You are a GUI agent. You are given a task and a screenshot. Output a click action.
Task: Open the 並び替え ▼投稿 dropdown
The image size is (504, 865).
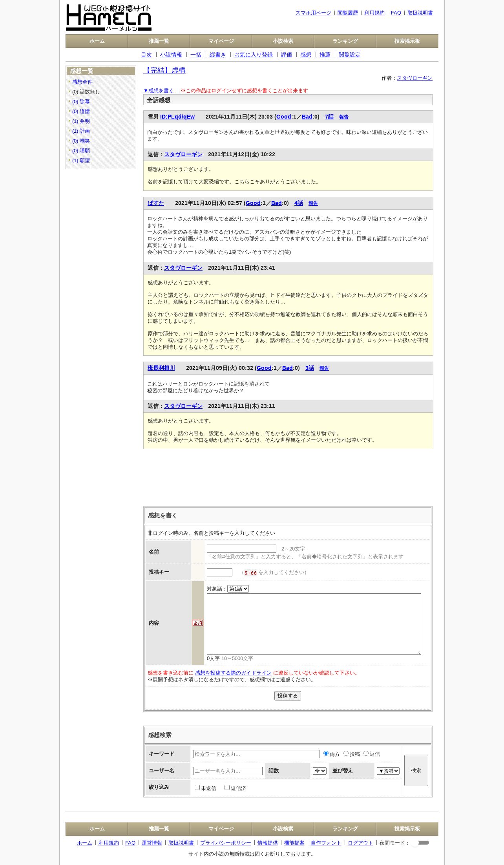(x=388, y=771)
